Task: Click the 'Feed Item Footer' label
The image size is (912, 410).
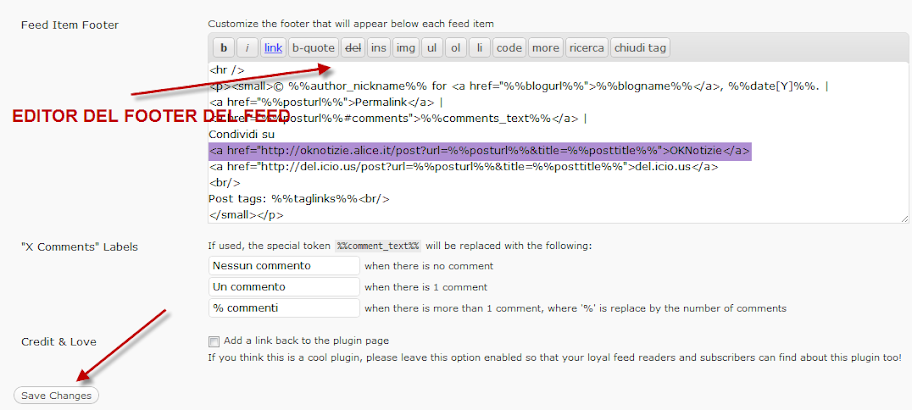Action: [70, 26]
